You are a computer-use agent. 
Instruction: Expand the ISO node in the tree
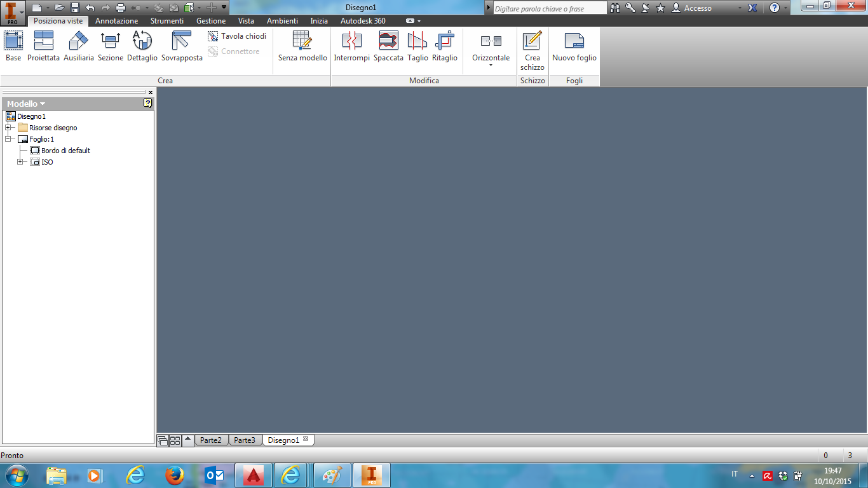click(x=20, y=161)
